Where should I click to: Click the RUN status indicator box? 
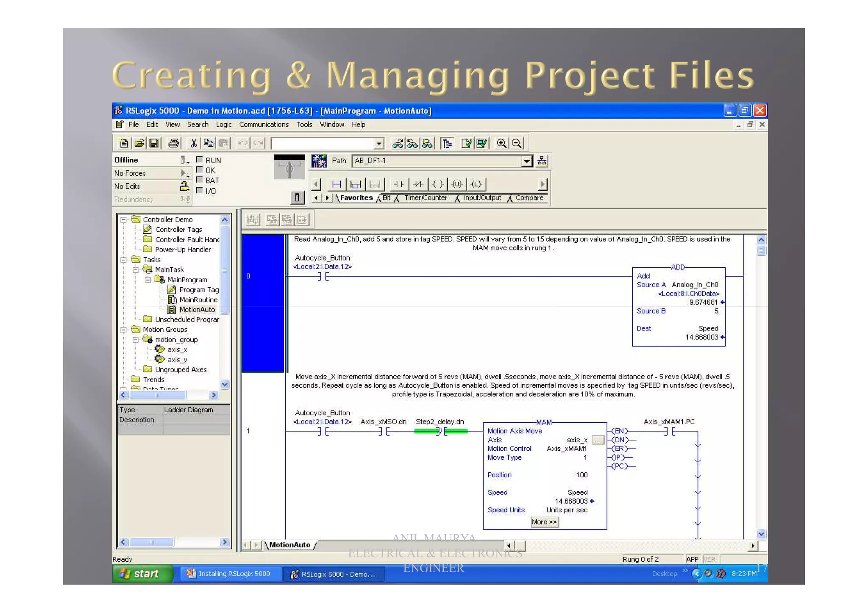(200, 160)
